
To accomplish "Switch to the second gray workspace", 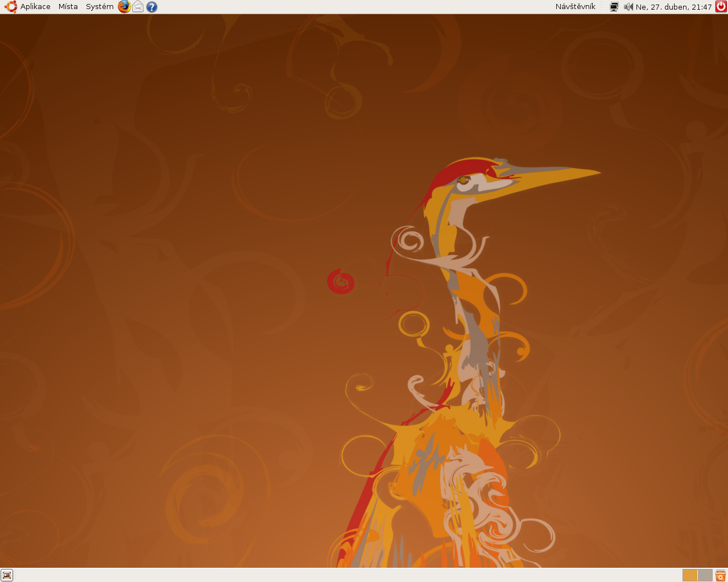I will coord(705,575).
